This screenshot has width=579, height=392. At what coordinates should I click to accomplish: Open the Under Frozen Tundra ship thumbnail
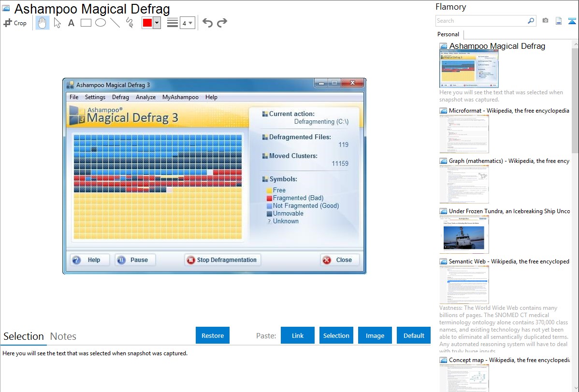(x=464, y=234)
